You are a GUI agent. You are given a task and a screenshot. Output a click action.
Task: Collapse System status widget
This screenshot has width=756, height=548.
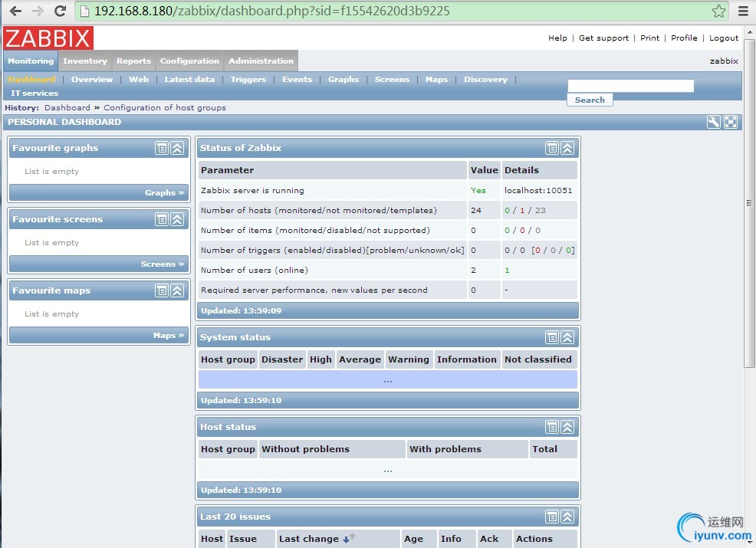point(567,337)
